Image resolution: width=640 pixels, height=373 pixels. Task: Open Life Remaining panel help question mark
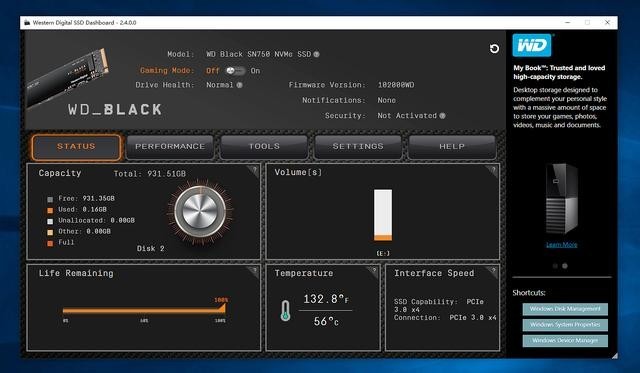(254, 270)
